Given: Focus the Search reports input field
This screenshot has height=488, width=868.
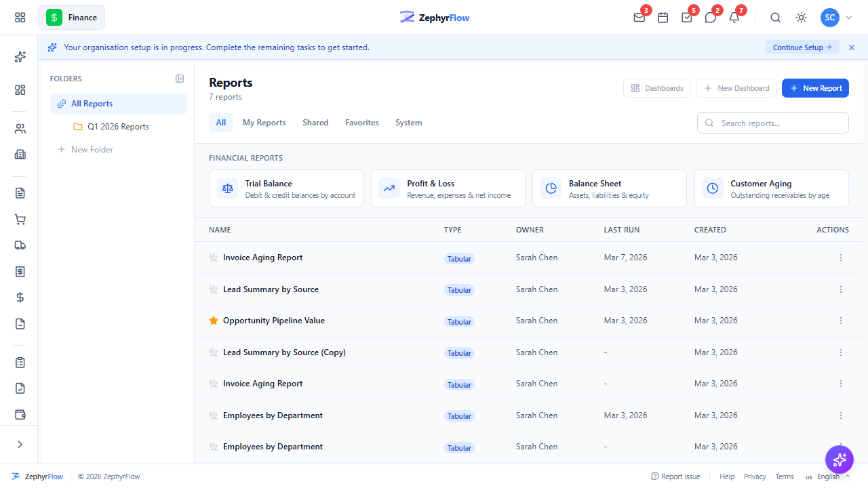Looking at the screenshot, I should (773, 123).
